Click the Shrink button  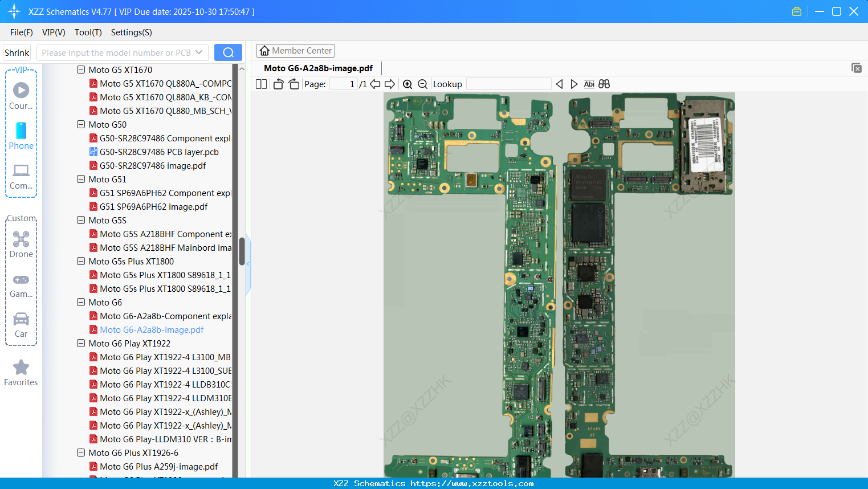(17, 52)
